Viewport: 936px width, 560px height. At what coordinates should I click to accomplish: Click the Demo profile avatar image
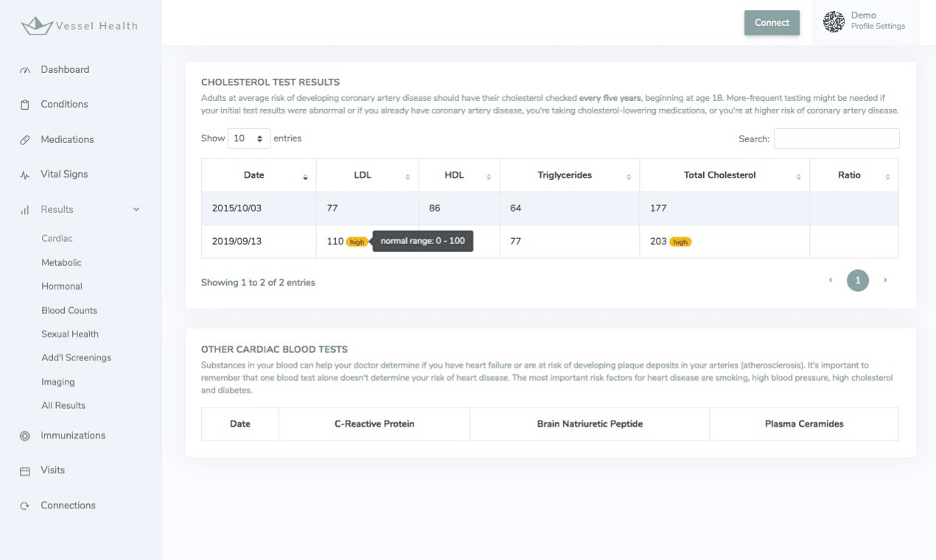point(834,22)
